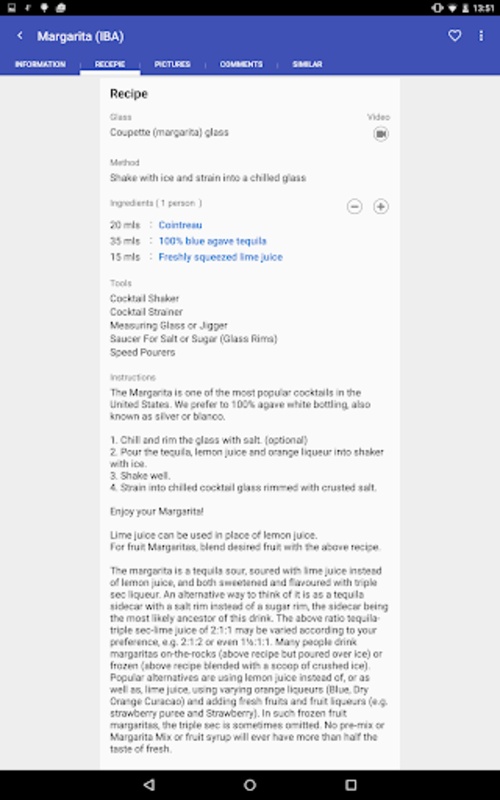Favorite this cocktail with the heart icon
The width and height of the screenshot is (500, 800).
(455, 36)
